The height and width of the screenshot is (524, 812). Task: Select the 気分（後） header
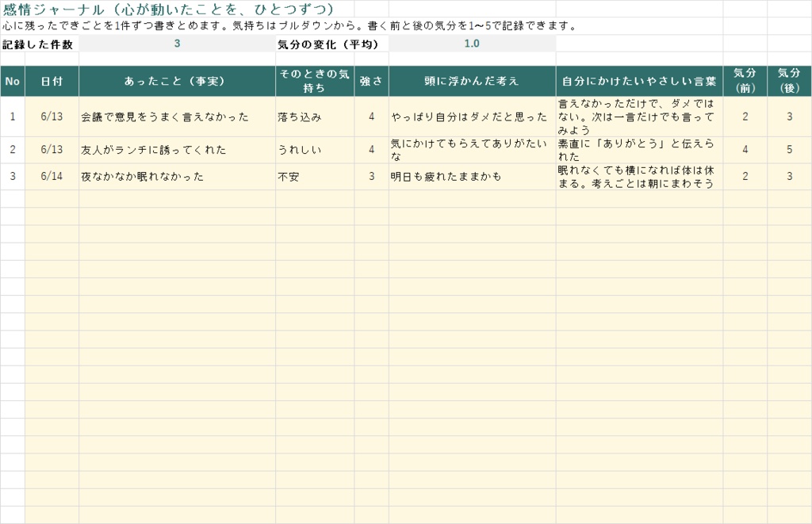pyautogui.click(x=789, y=82)
